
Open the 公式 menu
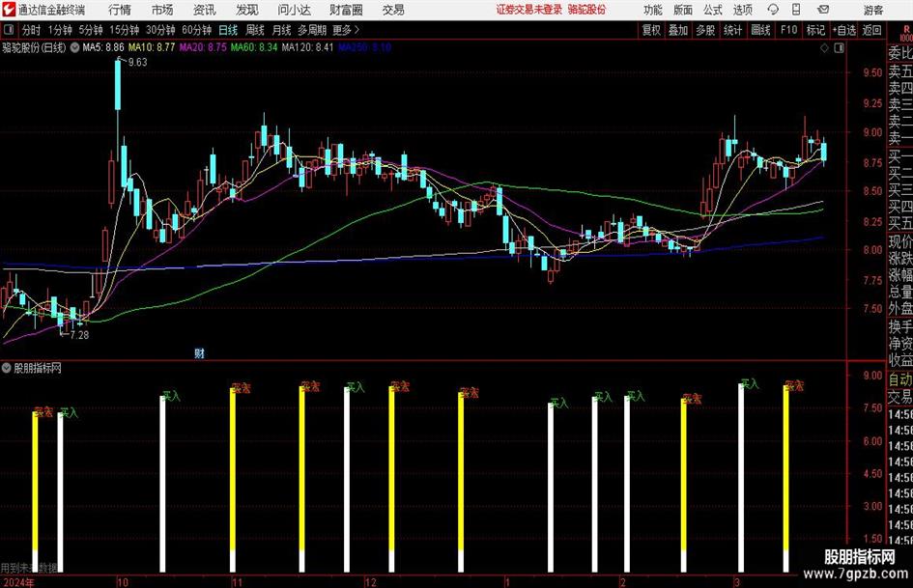(x=713, y=10)
